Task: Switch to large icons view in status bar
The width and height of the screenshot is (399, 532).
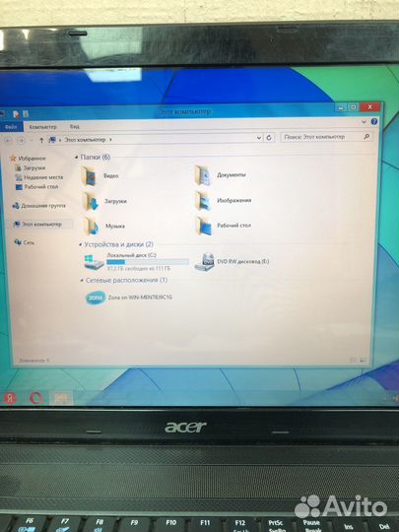Action: [x=363, y=360]
